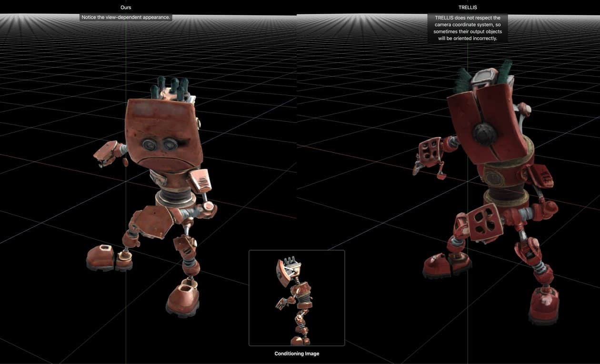The width and height of the screenshot is (600, 364).
Task: Select the conditioning image thumbnail
Action: click(x=296, y=298)
